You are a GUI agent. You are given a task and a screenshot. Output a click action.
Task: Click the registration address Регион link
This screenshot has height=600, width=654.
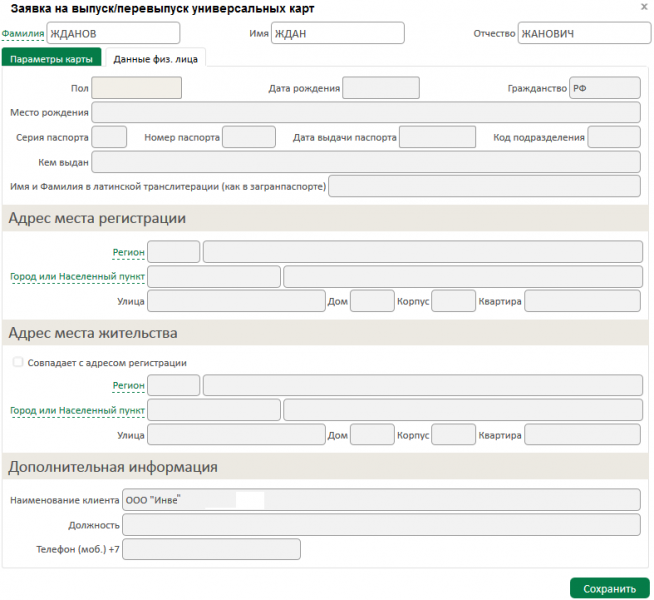tap(128, 252)
